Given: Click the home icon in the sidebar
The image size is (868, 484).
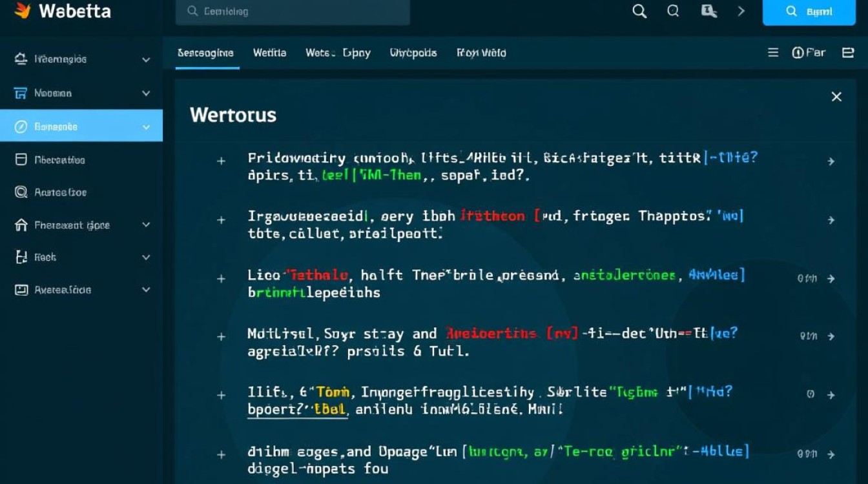Looking at the screenshot, I should coord(21,225).
